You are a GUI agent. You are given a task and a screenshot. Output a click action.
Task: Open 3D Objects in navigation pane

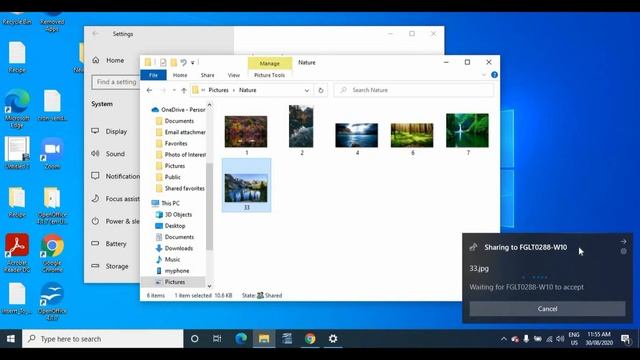click(173, 215)
